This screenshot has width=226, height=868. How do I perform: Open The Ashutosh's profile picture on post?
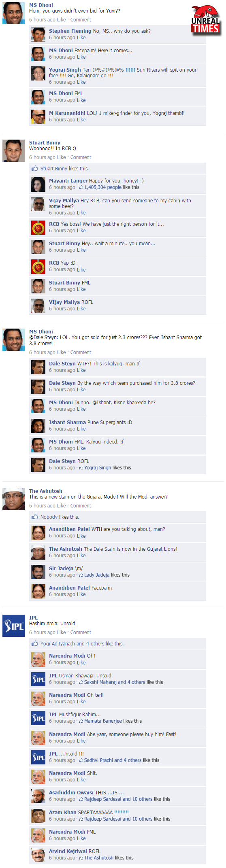point(13,499)
